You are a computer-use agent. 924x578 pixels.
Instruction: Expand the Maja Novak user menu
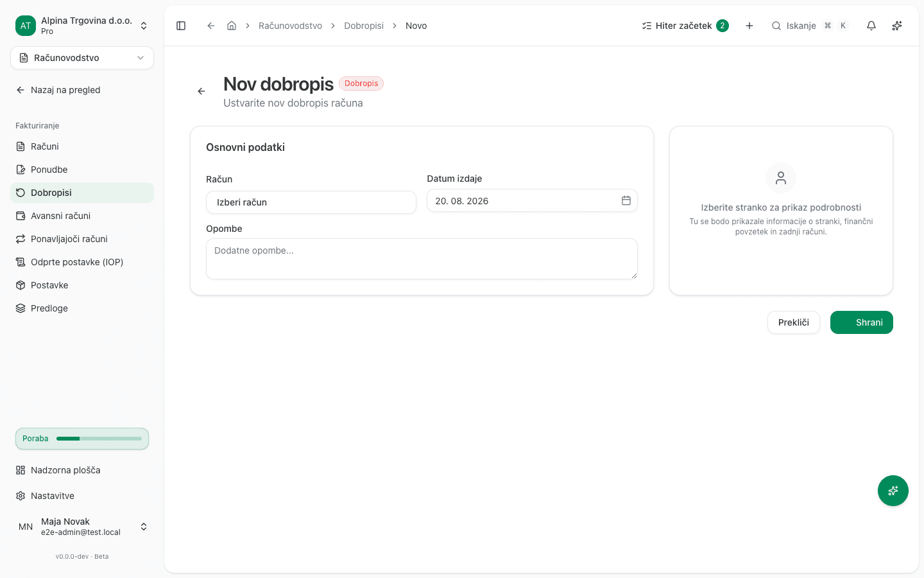tap(82, 527)
